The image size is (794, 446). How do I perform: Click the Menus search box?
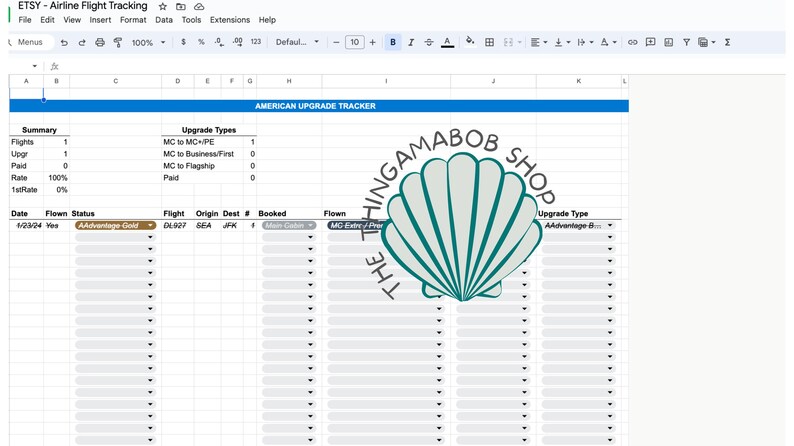[30, 42]
